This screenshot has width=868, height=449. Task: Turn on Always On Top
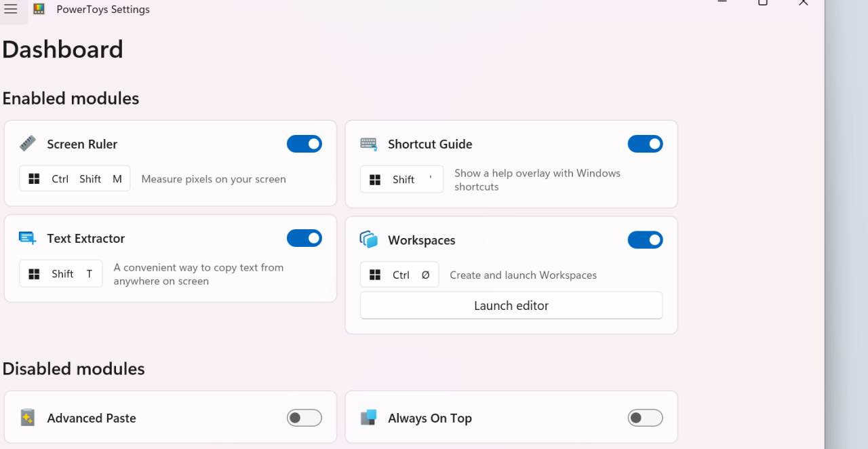(x=645, y=418)
